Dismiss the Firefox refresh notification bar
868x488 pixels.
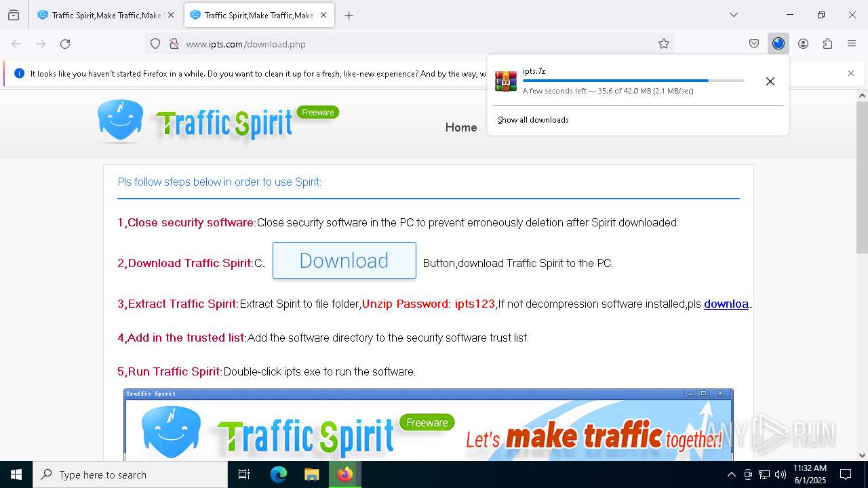[x=851, y=73]
